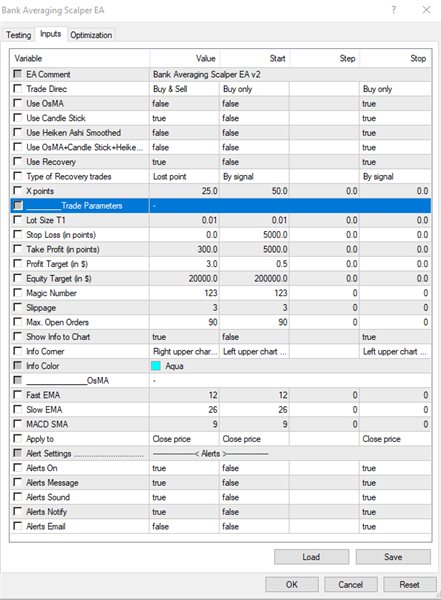Image resolution: width=441 pixels, height=600 pixels.
Task: Select the Slow EMA row label
Action: 44,410
